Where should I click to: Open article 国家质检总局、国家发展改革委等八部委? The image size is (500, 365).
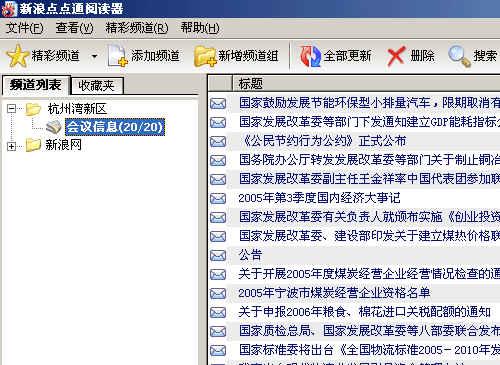[x=369, y=331]
